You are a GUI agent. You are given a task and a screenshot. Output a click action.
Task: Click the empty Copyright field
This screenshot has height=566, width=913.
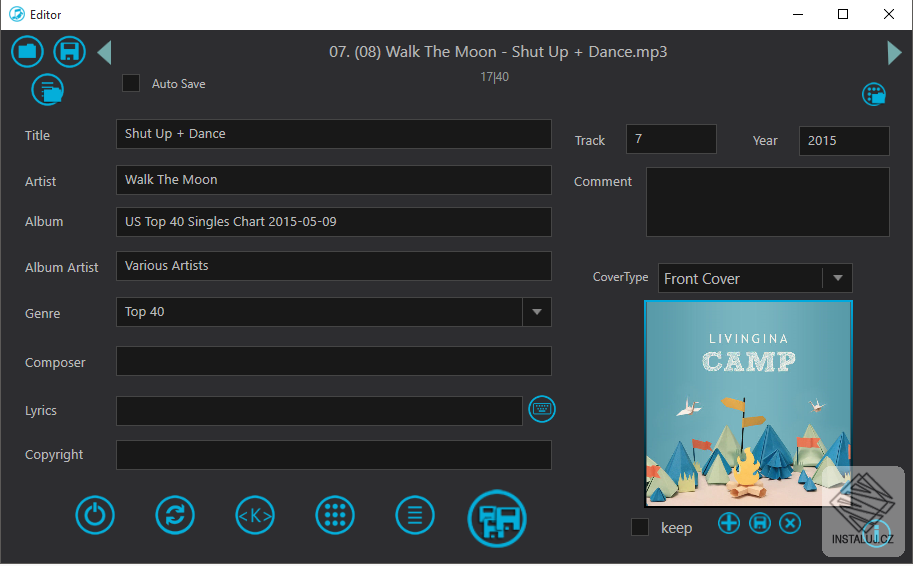point(334,455)
